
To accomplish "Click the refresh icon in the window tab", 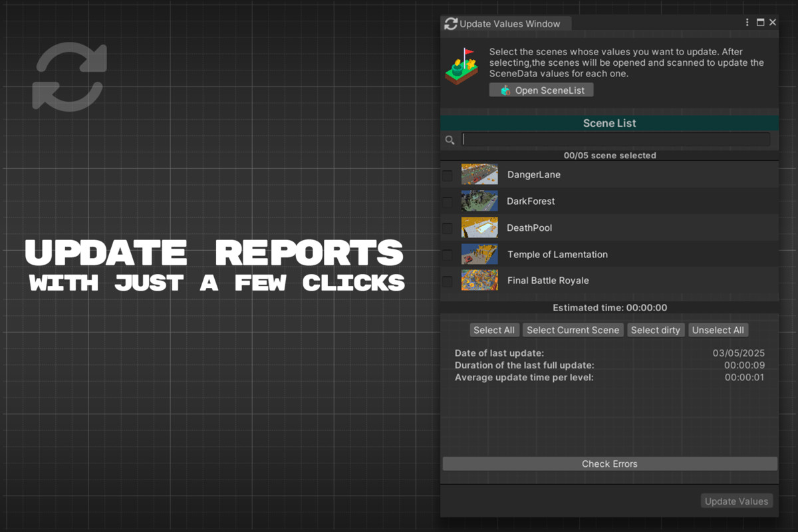I will tap(451, 24).
